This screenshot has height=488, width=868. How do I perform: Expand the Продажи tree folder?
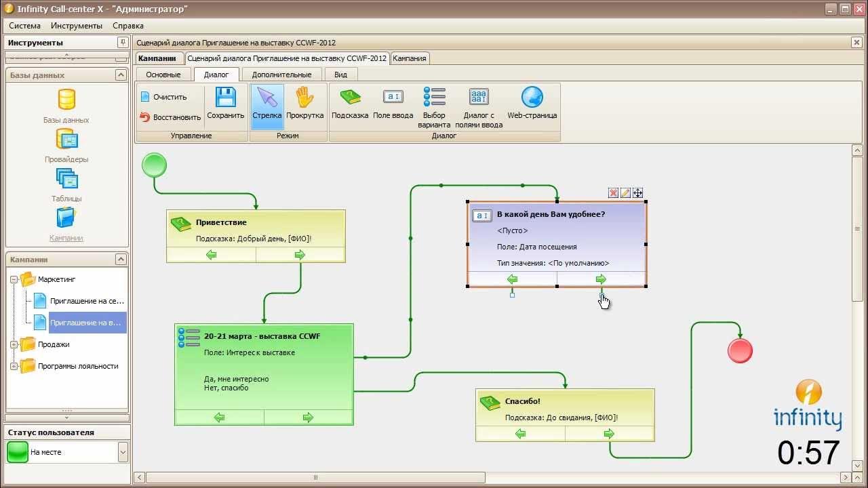point(14,344)
